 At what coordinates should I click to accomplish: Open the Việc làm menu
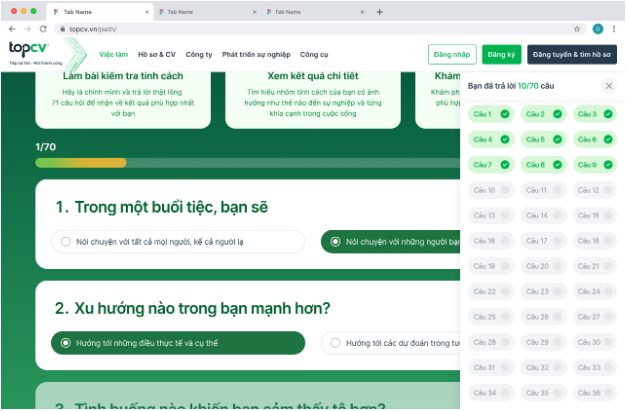click(114, 54)
